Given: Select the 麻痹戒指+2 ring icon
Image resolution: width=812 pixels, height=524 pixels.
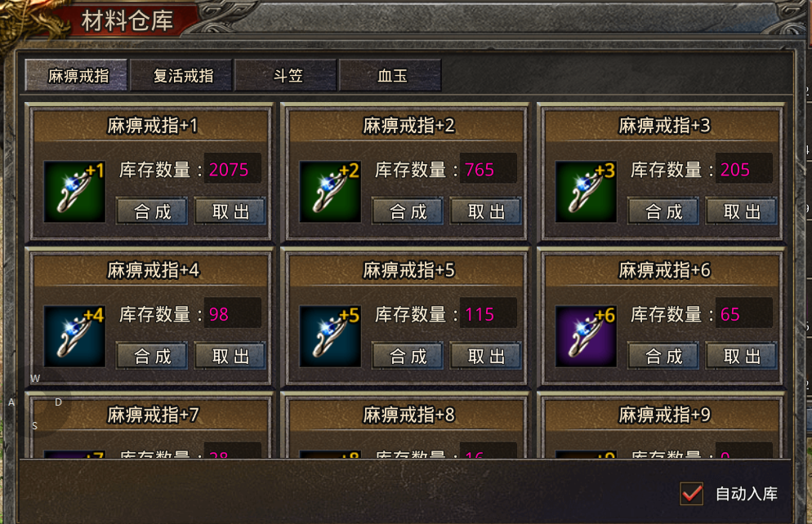Looking at the screenshot, I should 330,192.
